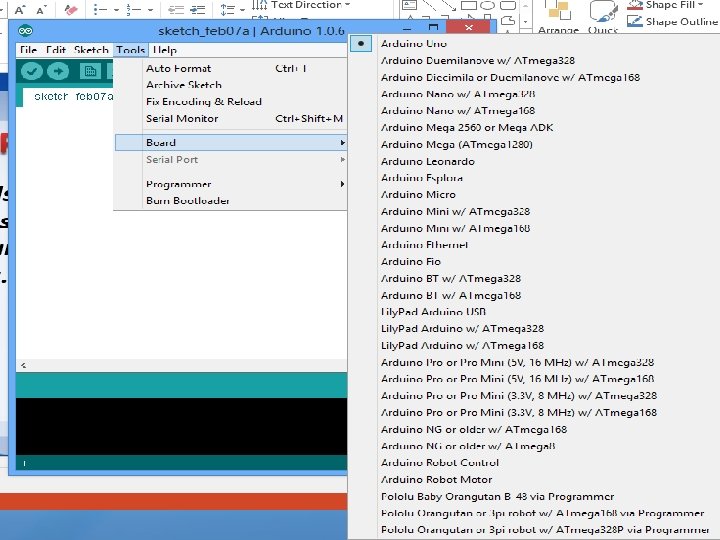720x540 pixels.
Task: Click Line Spacing icon in PowerPoint ribbon
Action: tap(227, 10)
